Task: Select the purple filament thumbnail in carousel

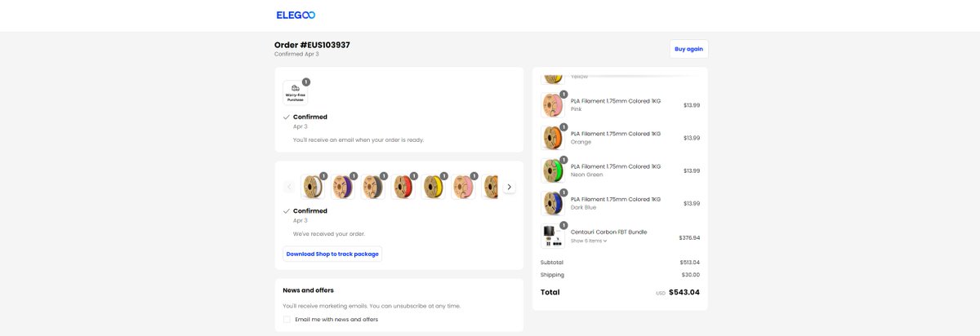Action: [343, 187]
